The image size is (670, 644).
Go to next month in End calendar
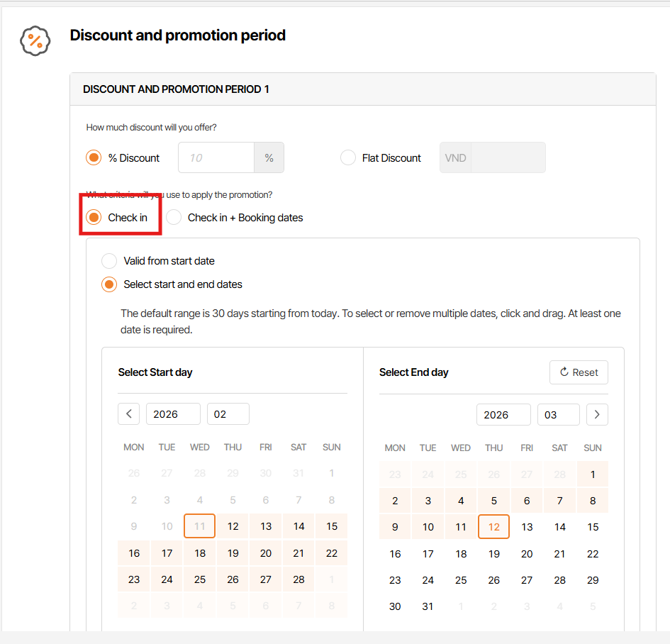coord(597,414)
